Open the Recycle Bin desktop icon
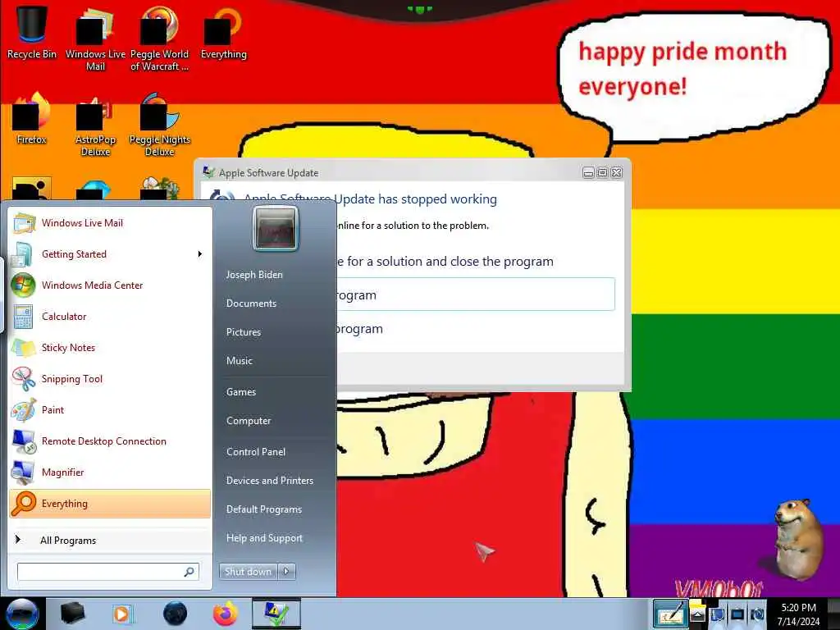The width and height of the screenshot is (840, 630). click(32, 32)
